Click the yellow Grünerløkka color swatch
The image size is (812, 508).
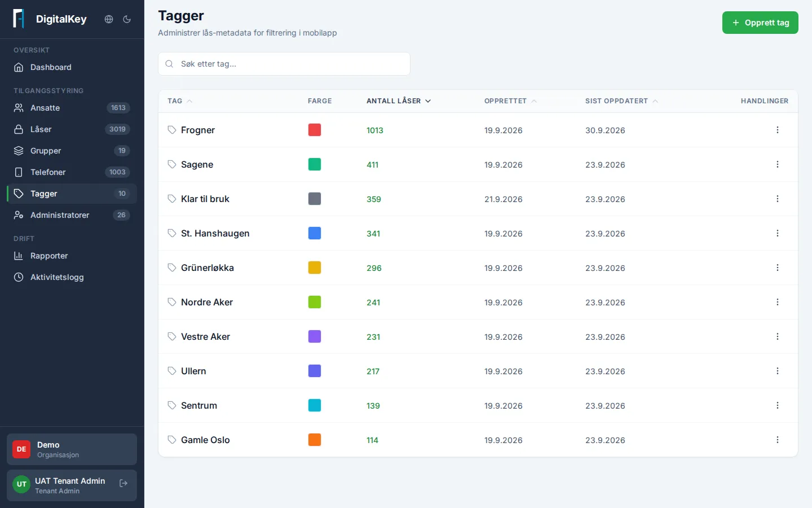(x=315, y=268)
